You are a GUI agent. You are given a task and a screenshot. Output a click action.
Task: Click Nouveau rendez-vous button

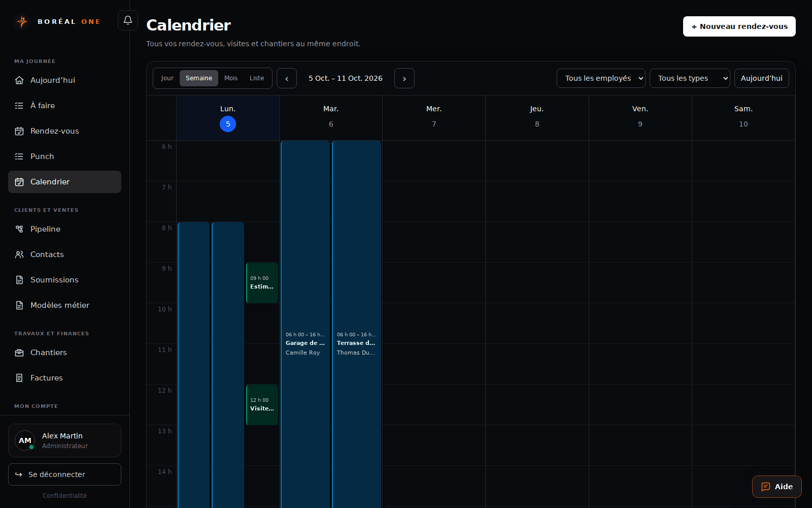tap(739, 26)
